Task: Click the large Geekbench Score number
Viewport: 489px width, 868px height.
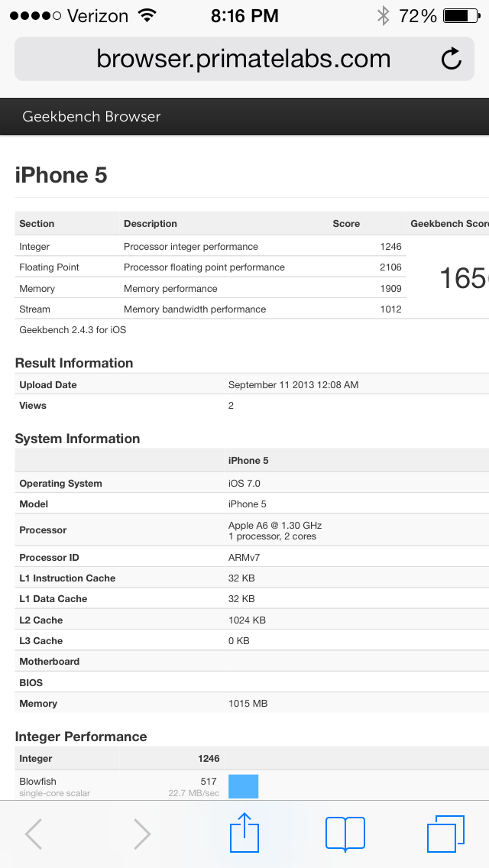Action: pos(464,277)
